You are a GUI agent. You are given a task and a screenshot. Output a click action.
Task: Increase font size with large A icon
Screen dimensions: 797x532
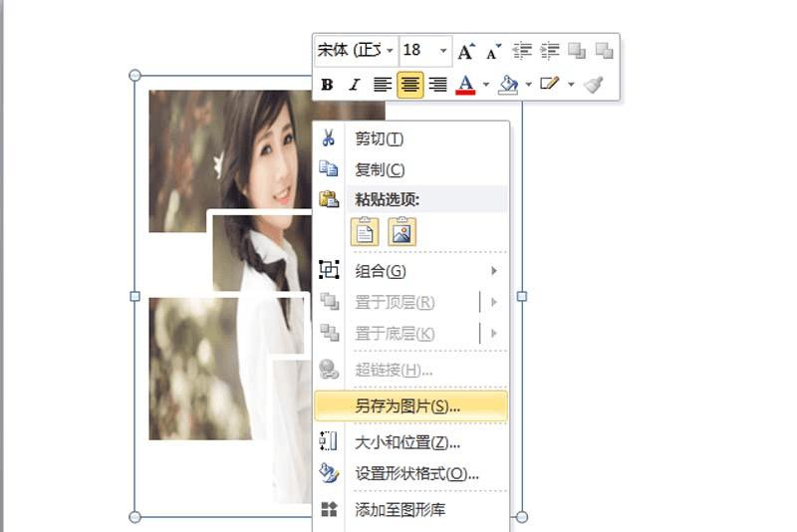pyautogui.click(x=466, y=51)
